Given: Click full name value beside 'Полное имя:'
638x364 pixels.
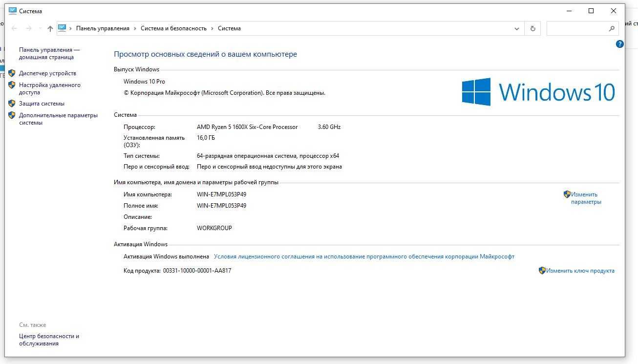Looking at the screenshot, I should (x=221, y=206).
